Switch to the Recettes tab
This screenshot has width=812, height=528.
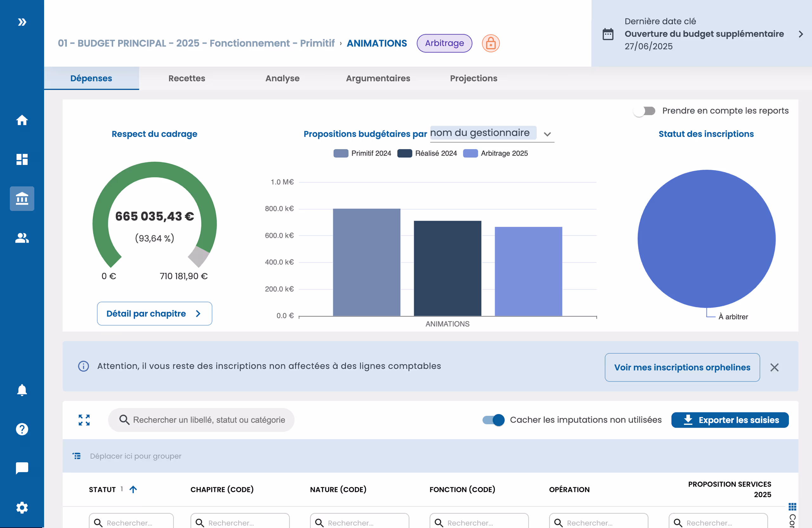point(187,78)
